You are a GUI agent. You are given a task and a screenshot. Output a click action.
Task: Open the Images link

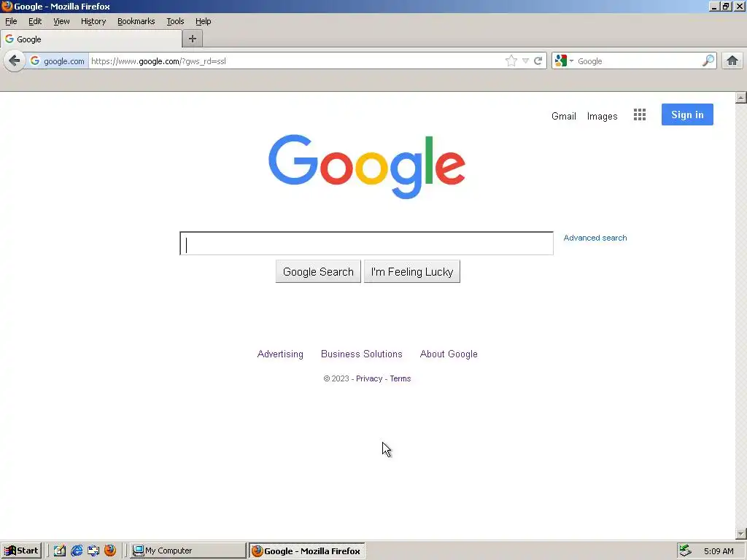pyautogui.click(x=602, y=116)
